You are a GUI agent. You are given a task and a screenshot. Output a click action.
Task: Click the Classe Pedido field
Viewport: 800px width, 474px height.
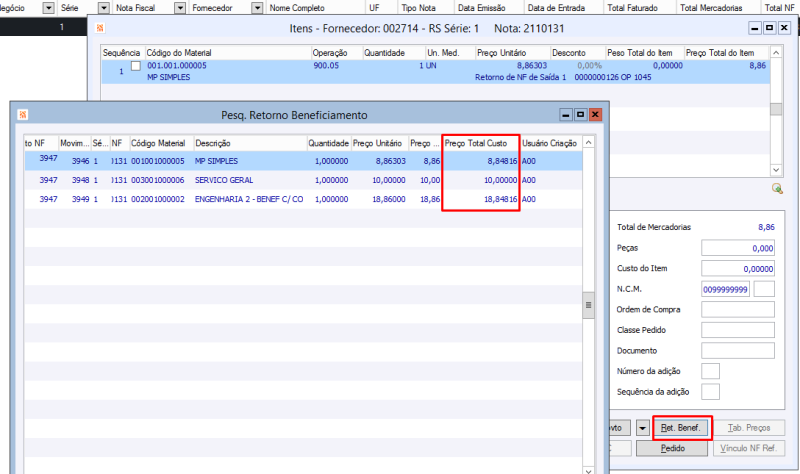click(738, 330)
